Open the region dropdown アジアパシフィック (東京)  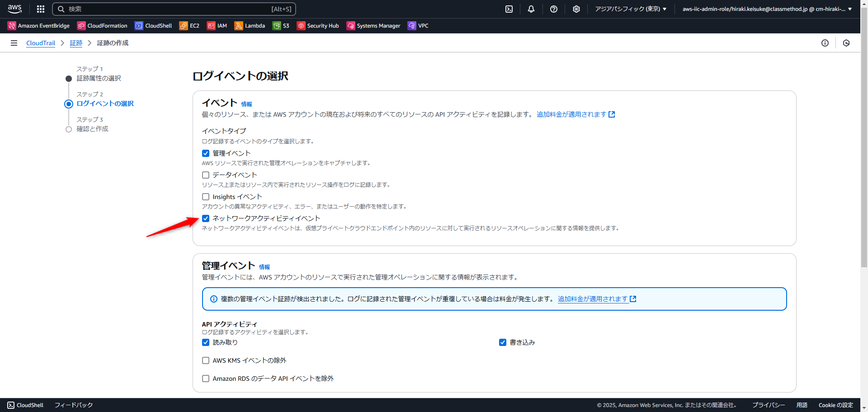coord(631,9)
